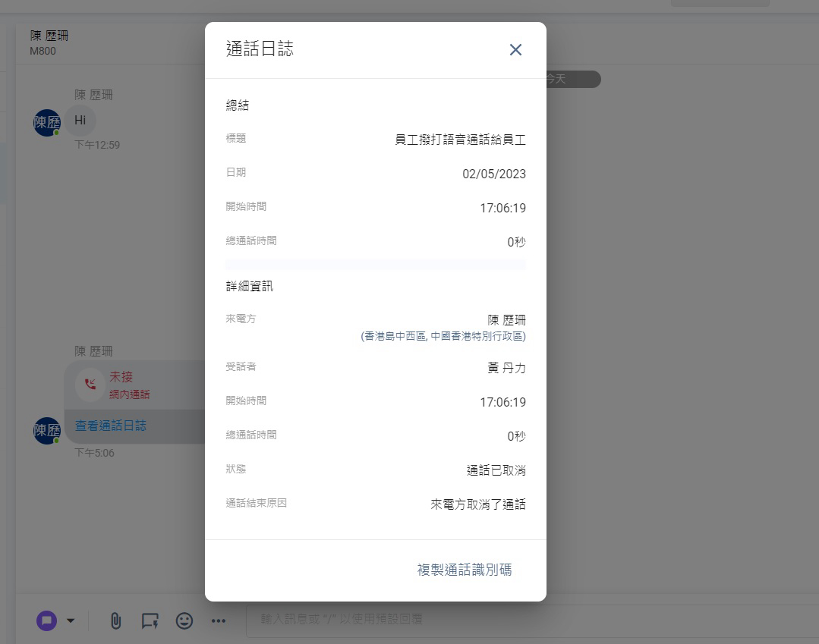Click the status value 通話已取消

tap(496, 470)
